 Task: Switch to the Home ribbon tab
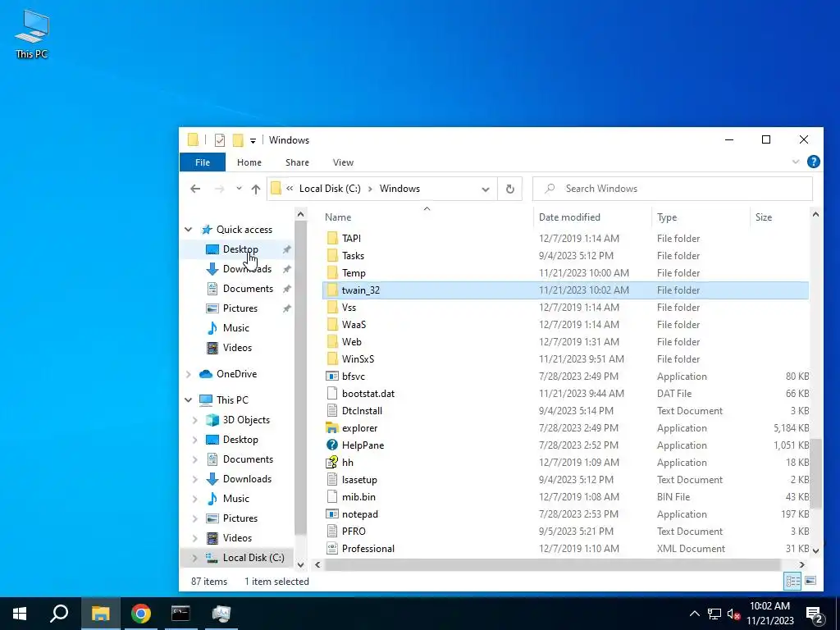coord(249,162)
